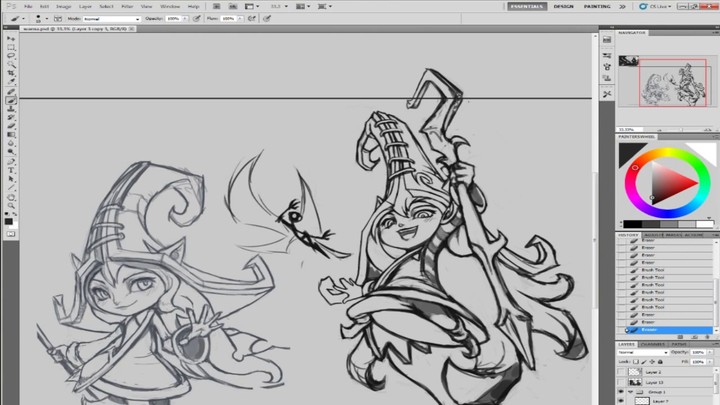Viewport: 720px width, 405px height.
Task: Open the File menu
Action: pos(28,6)
